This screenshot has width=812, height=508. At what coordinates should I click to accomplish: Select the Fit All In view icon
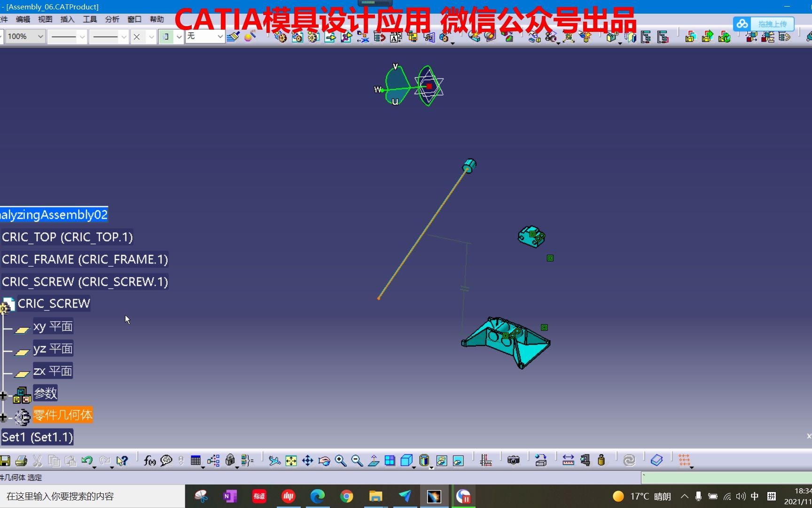pyautogui.click(x=291, y=460)
